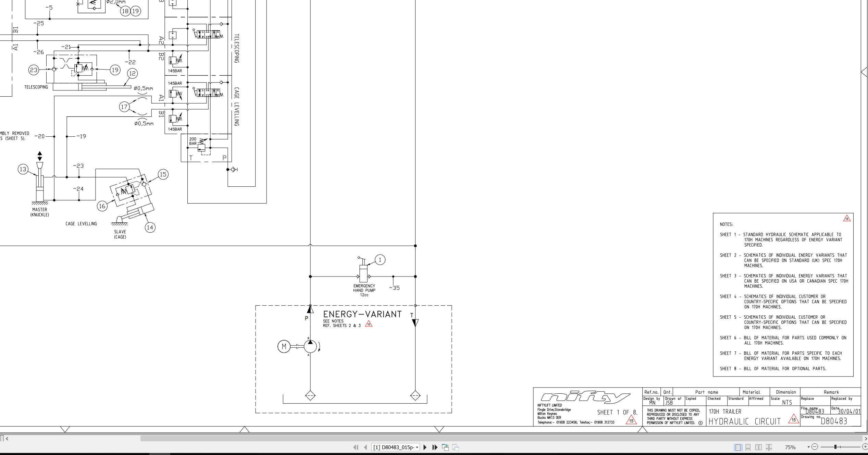The image size is (868, 455).
Task: Click the Nifty logo in title block
Action: click(x=585, y=398)
